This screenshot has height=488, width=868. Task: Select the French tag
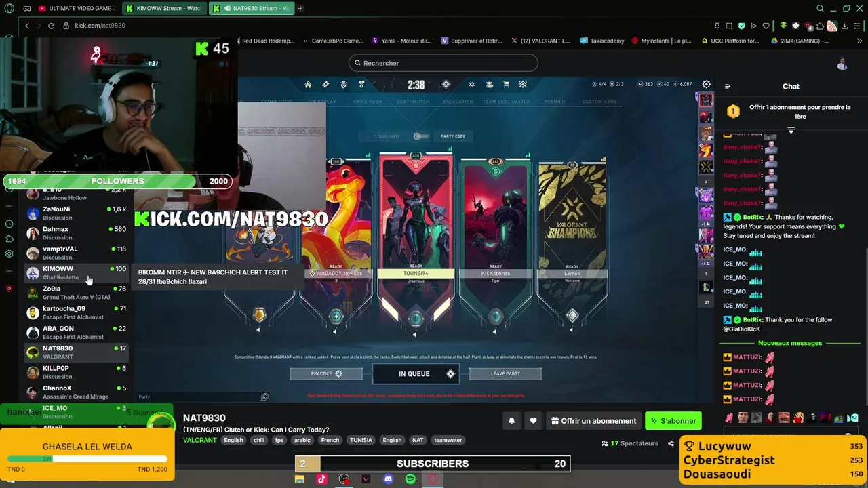pos(330,440)
